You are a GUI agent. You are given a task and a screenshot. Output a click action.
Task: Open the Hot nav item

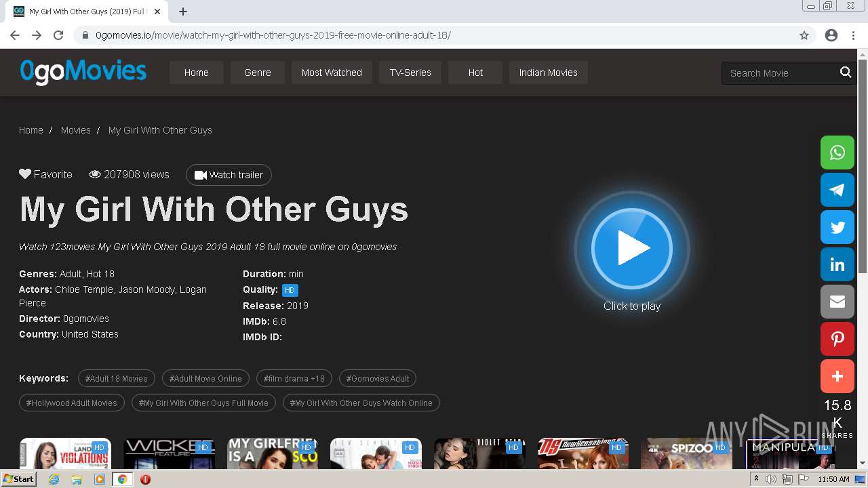coord(475,73)
